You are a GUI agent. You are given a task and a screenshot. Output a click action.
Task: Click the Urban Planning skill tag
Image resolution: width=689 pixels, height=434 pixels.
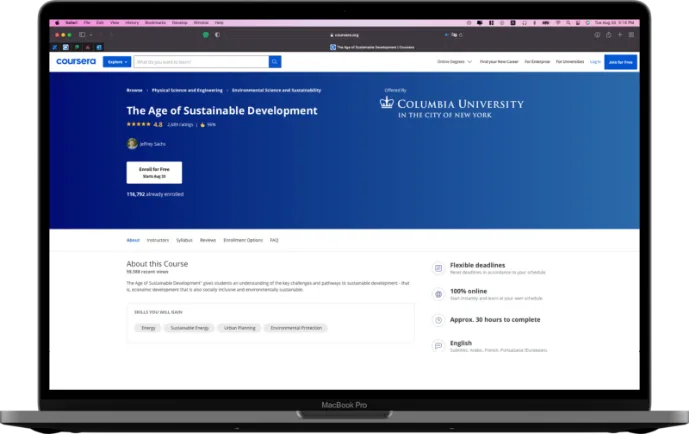239,328
